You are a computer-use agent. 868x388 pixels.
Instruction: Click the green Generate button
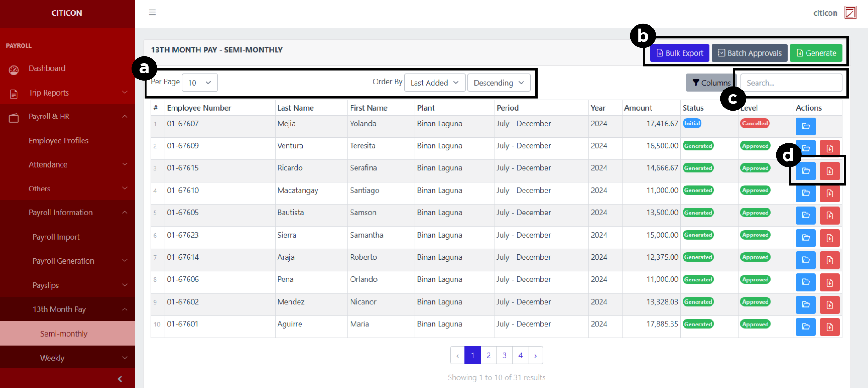click(x=816, y=53)
